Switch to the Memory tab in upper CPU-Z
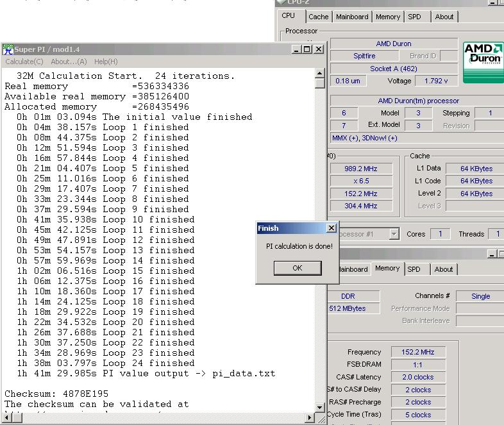Image resolution: width=504 pixels, height=425 pixels. coord(388,17)
